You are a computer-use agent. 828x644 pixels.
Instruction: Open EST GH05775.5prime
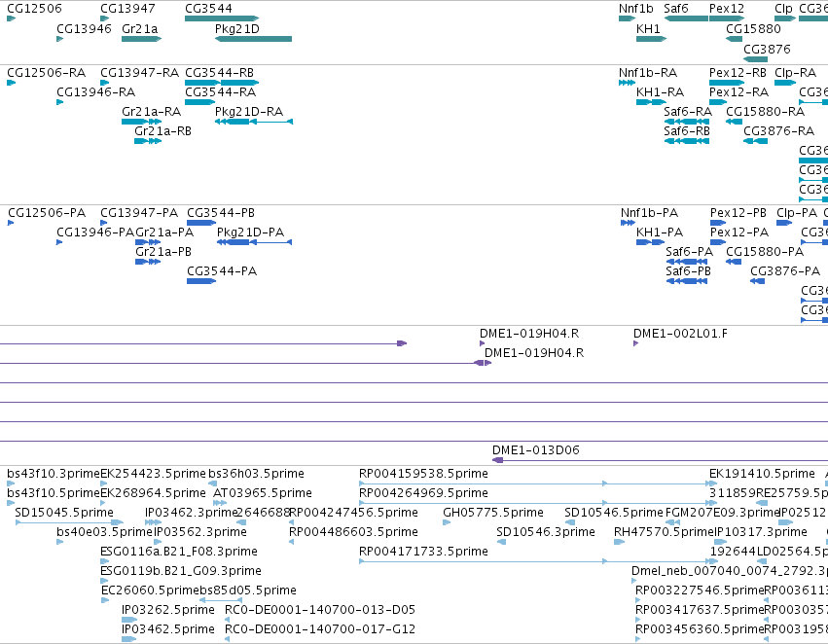click(x=493, y=513)
